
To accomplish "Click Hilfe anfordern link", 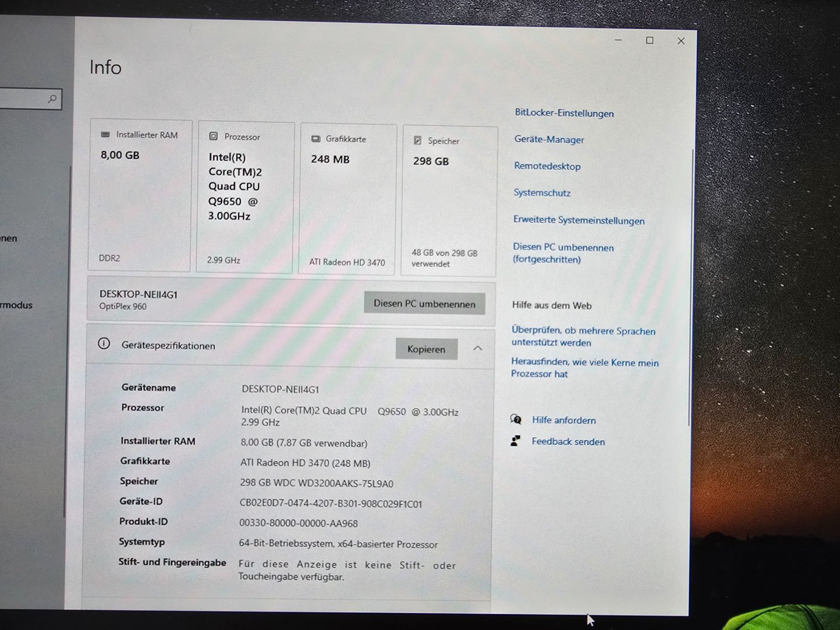I will point(564,420).
